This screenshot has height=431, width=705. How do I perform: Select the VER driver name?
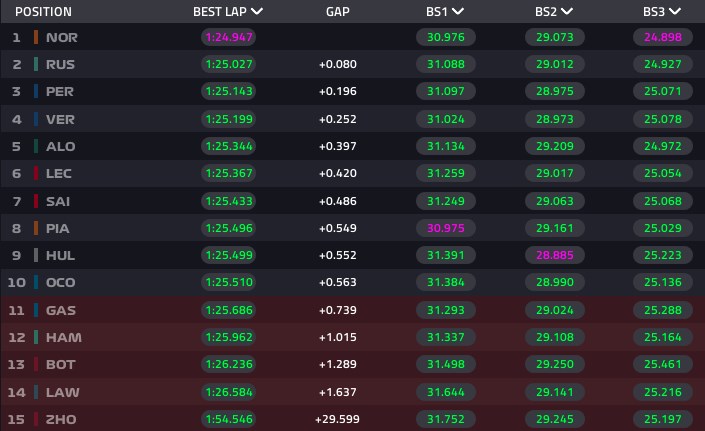[x=60, y=120]
